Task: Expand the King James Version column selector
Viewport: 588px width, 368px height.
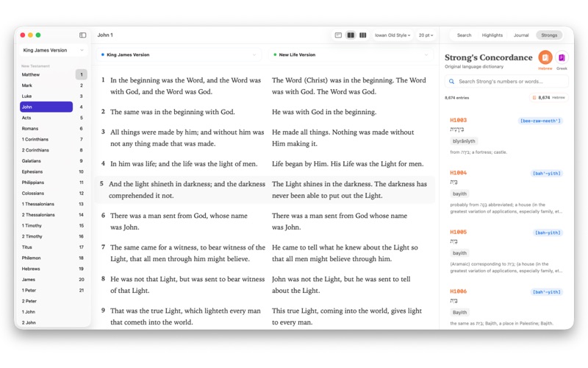Action: [x=179, y=54]
